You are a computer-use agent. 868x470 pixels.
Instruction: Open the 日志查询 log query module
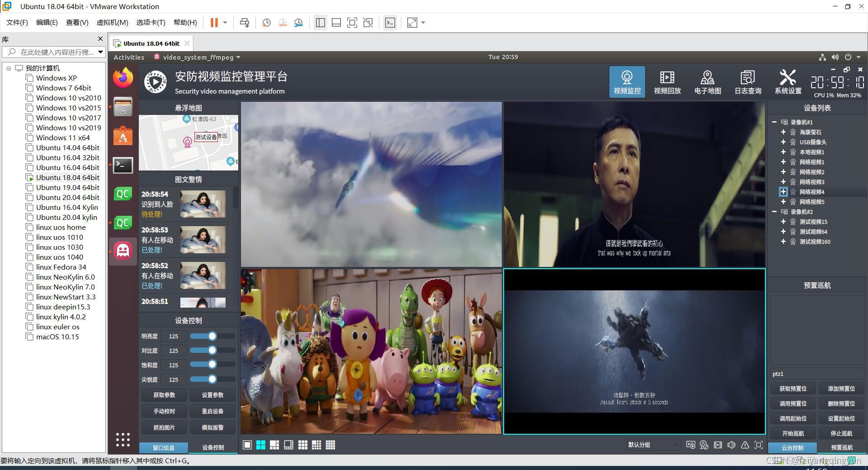[748, 81]
